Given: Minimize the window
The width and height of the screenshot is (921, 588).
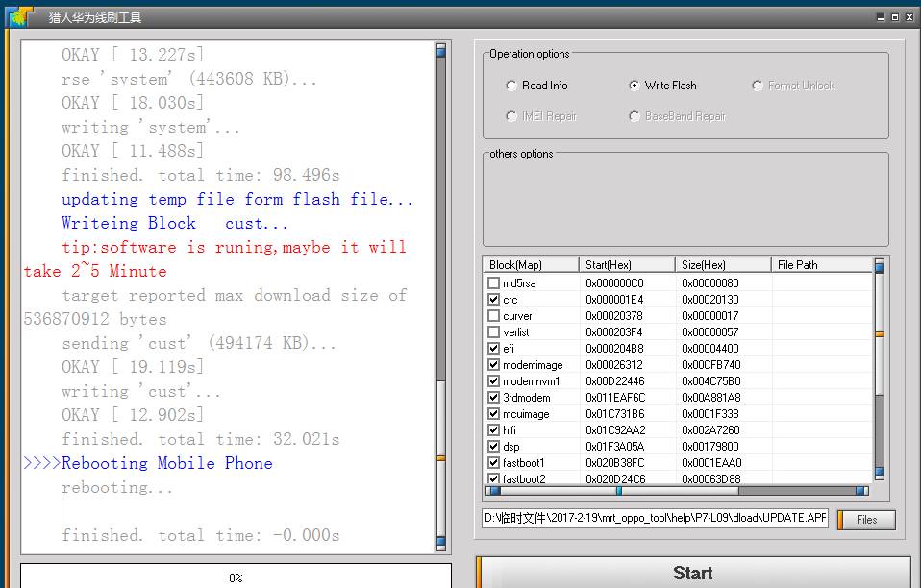Looking at the screenshot, I should click(x=881, y=17).
